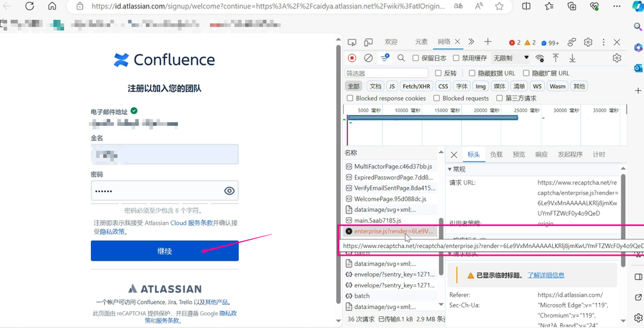Click the site info lock icon
644x328 pixels.
(x=80, y=6)
